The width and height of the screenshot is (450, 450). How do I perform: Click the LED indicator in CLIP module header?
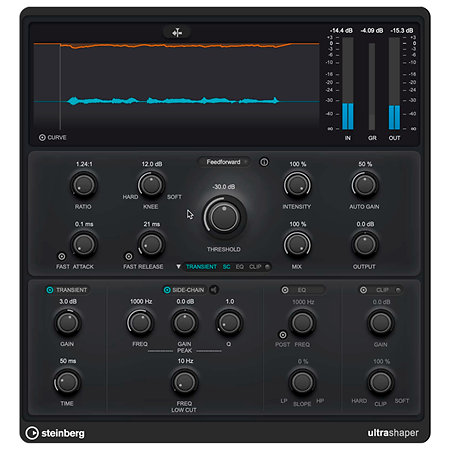(x=398, y=290)
